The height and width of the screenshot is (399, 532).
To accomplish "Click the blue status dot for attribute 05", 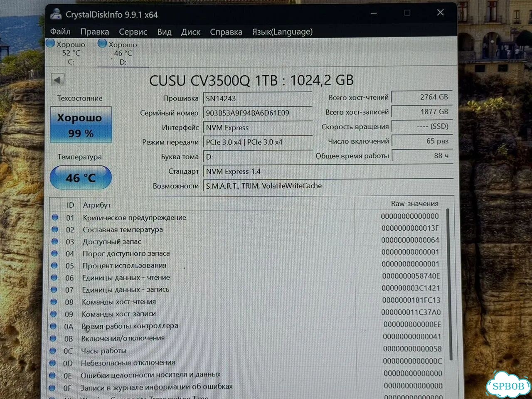I will 54,265.
